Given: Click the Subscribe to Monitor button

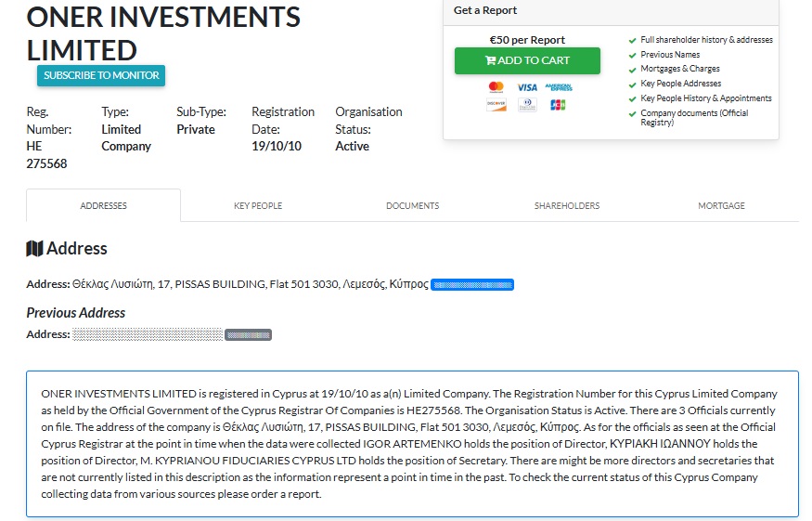Looking at the screenshot, I should 101,75.
